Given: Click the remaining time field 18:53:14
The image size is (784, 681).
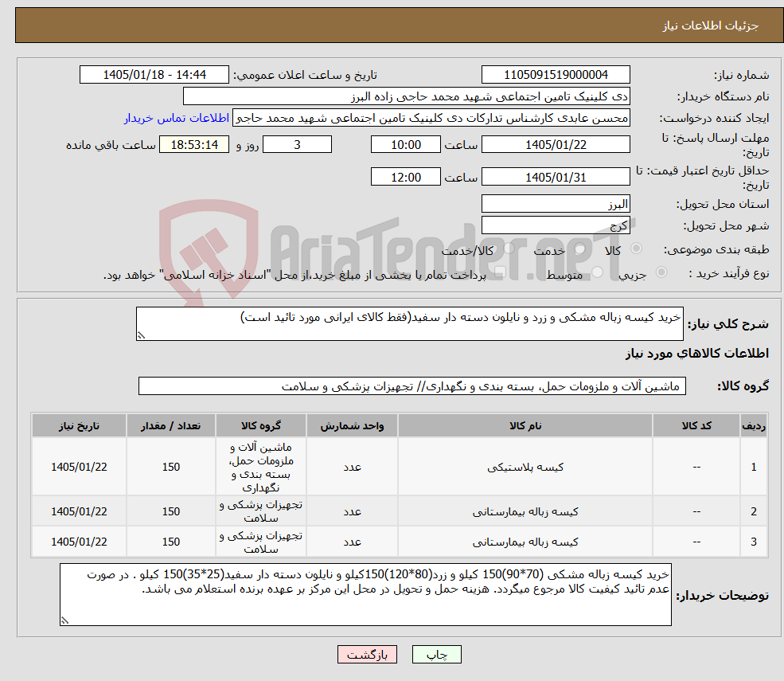Looking at the screenshot, I should pos(194,145).
